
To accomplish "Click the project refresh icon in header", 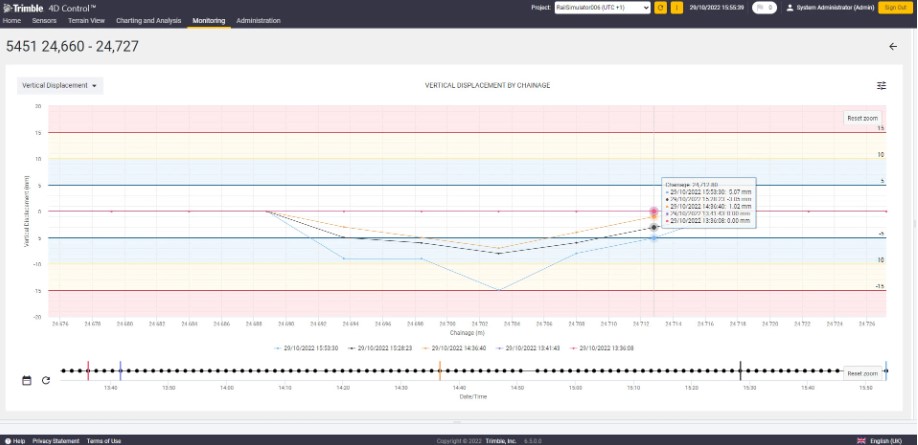I will (660, 7).
